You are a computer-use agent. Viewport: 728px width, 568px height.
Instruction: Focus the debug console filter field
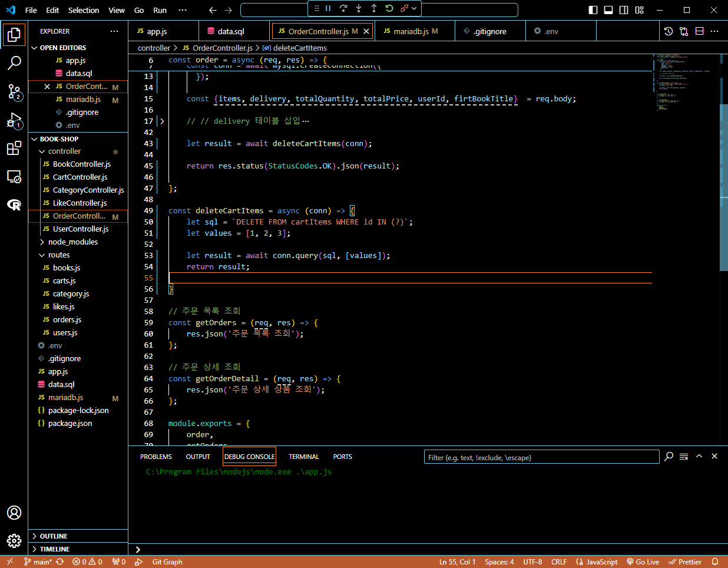[541, 457]
